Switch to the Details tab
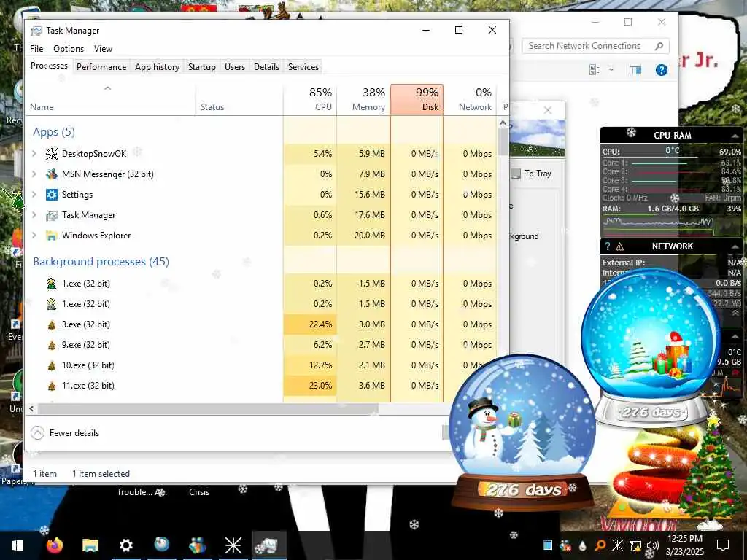 click(x=266, y=66)
